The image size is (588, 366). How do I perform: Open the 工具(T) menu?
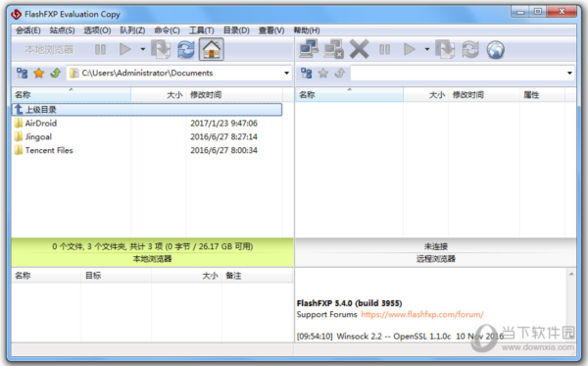coord(201,30)
